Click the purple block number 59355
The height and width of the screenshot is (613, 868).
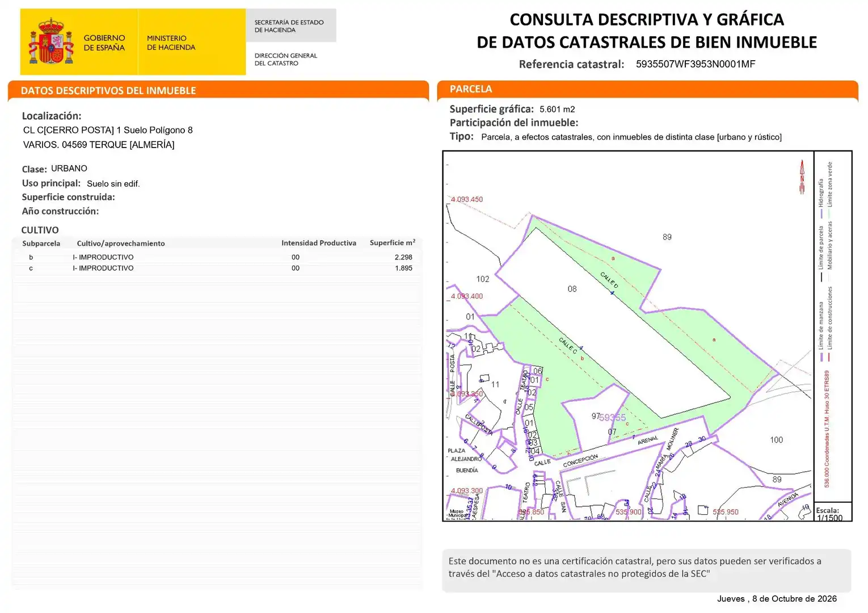[x=613, y=418]
